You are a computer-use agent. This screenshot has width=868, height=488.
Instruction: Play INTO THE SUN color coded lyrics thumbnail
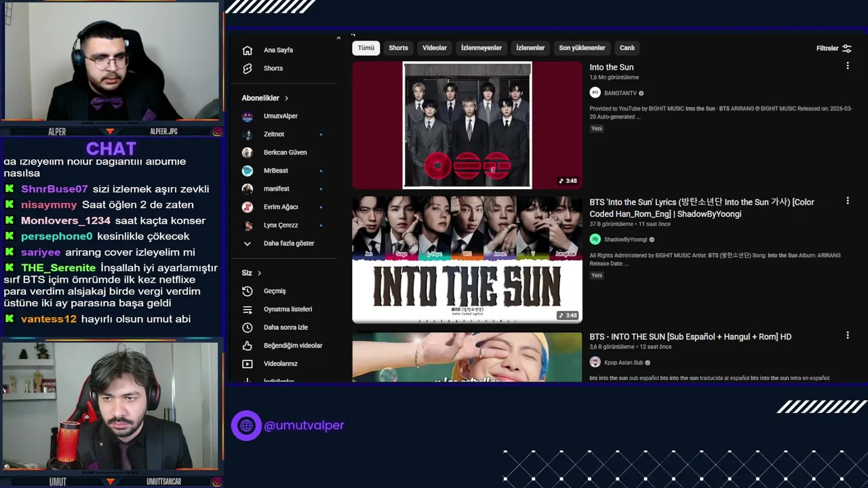(467, 260)
